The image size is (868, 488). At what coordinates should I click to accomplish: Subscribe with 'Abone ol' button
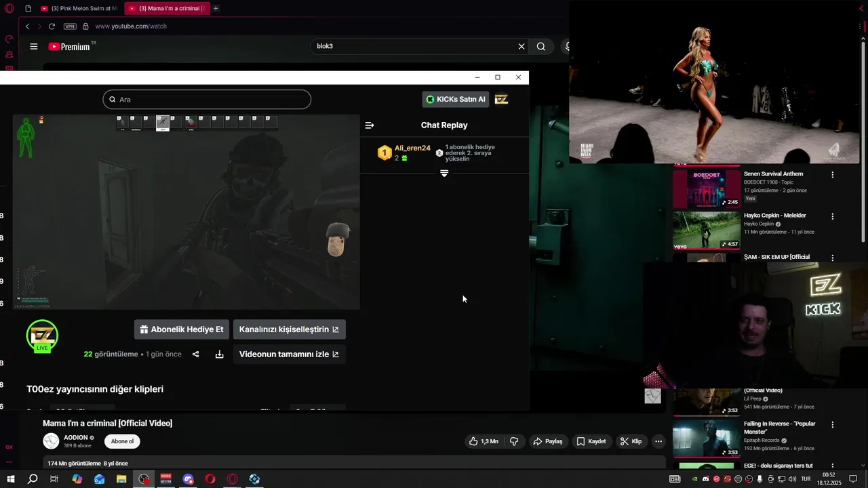pyautogui.click(x=122, y=441)
